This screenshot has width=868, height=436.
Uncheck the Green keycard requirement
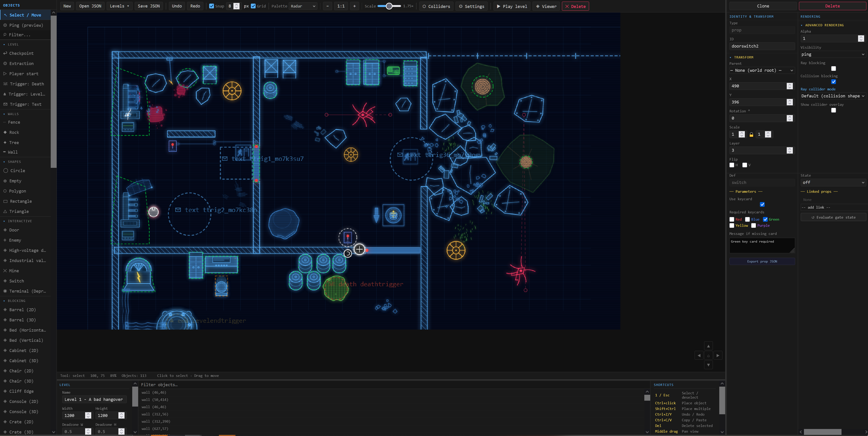(765, 219)
